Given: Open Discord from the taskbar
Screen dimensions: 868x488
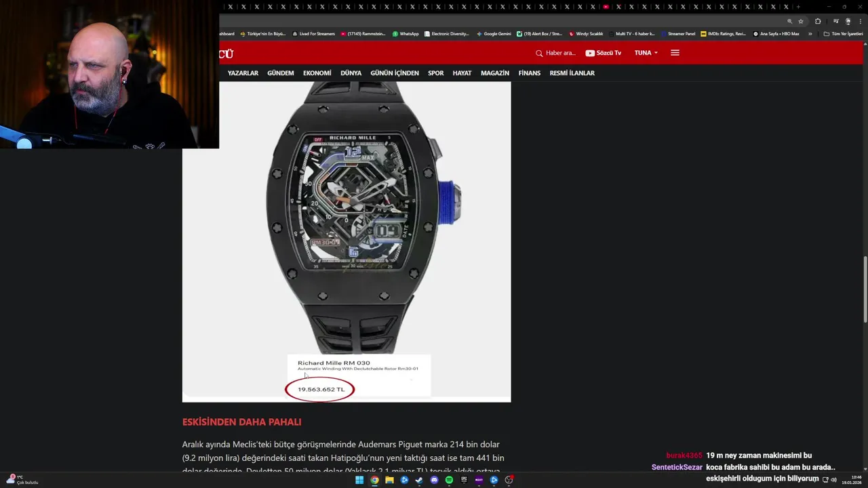Looking at the screenshot, I should point(434,480).
